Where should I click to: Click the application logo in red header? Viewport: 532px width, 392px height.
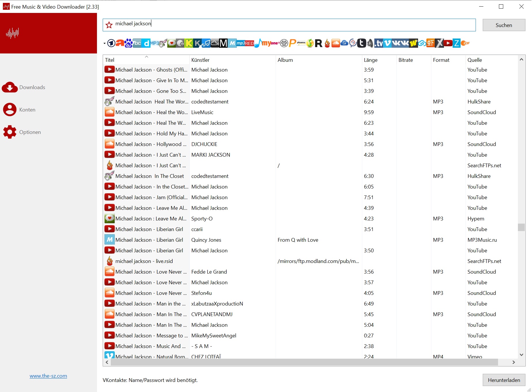click(12, 33)
